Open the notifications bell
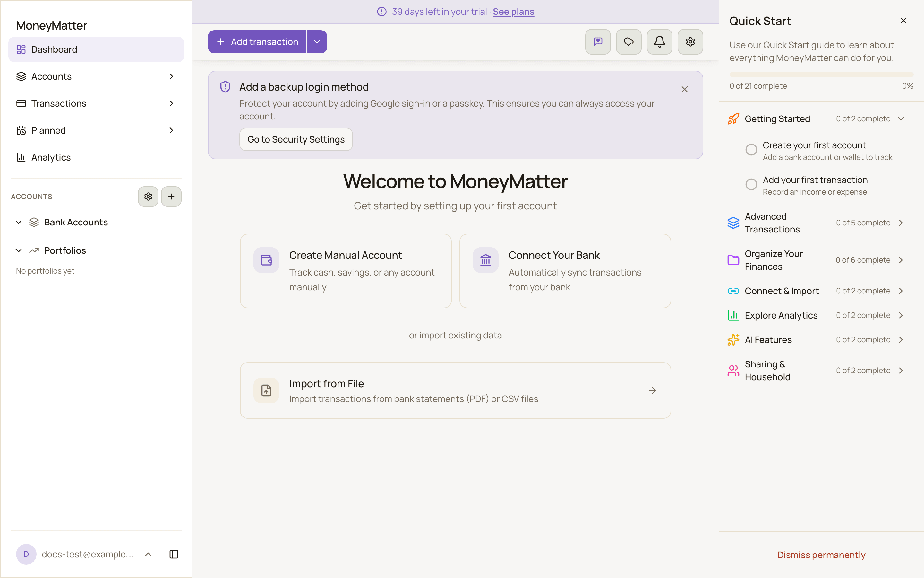Image resolution: width=924 pixels, height=578 pixels. [659, 42]
